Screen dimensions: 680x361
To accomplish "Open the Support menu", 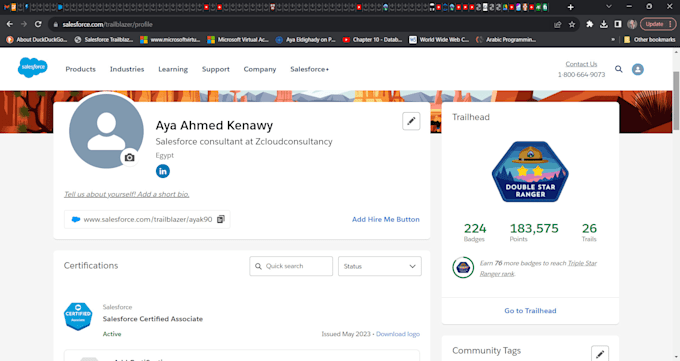I will (x=216, y=69).
